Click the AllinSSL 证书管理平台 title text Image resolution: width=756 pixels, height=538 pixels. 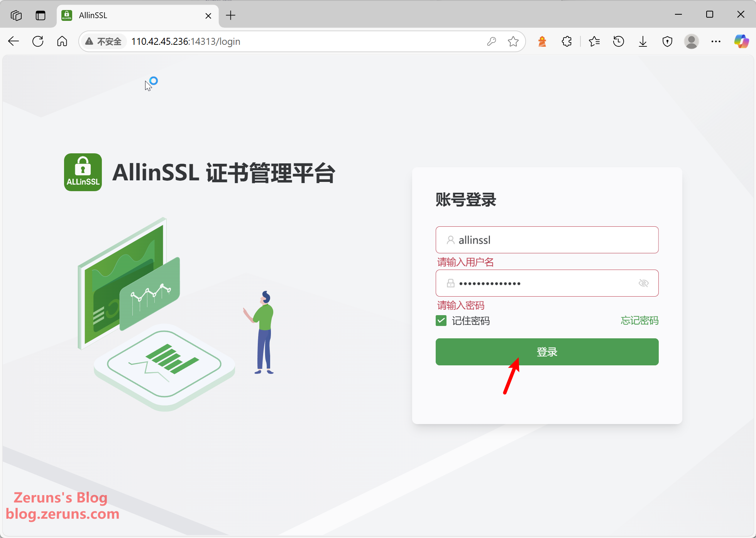click(x=224, y=173)
